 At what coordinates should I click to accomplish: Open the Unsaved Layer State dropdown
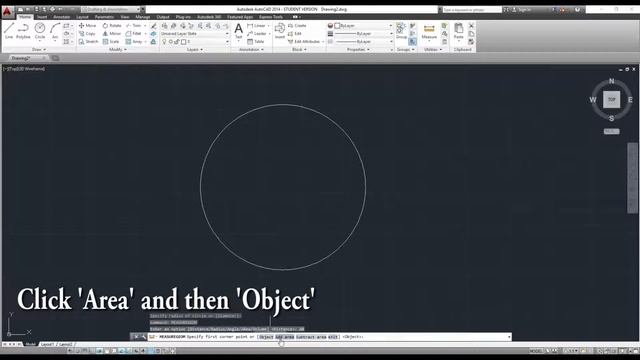(195, 33)
